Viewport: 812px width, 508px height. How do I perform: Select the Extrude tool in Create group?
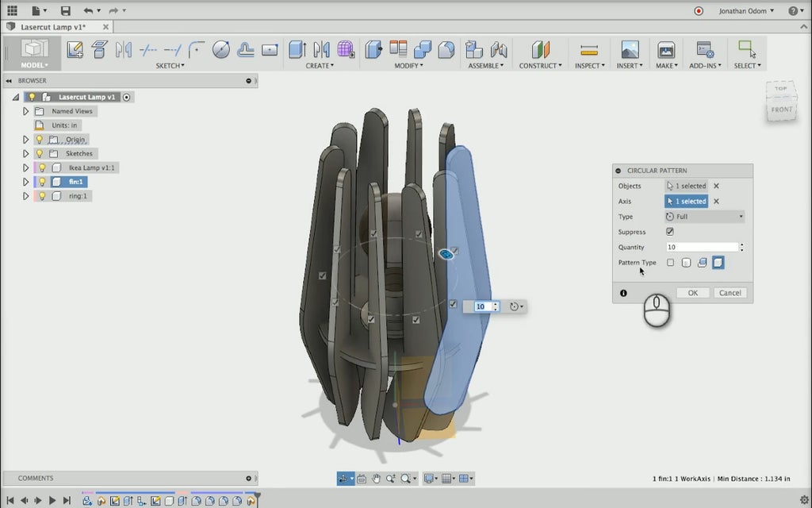pyautogui.click(x=297, y=49)
